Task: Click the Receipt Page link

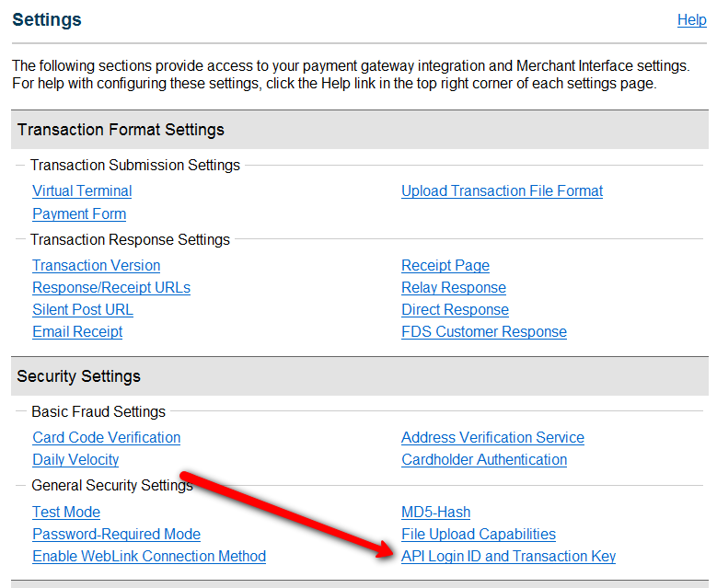Action: [x=445, y=266]
